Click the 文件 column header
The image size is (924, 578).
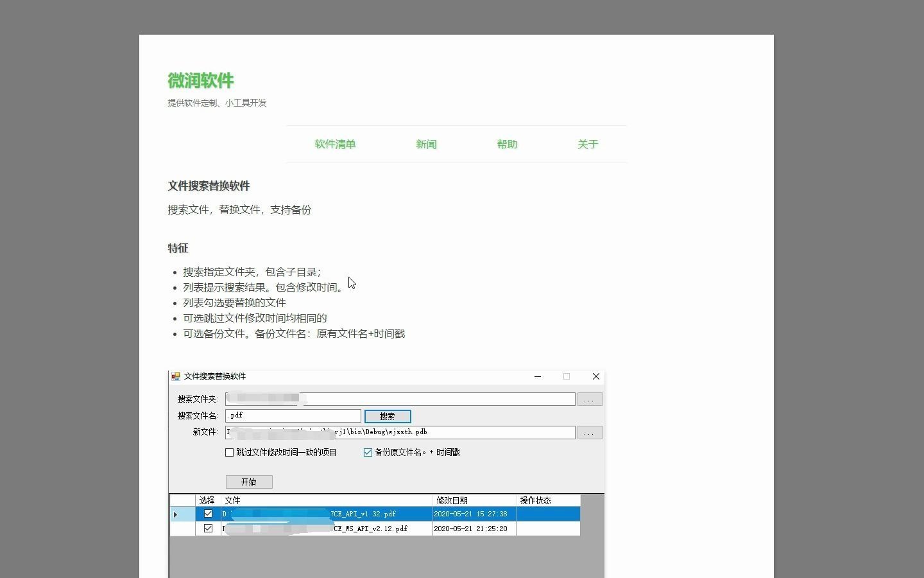[327, 500]
